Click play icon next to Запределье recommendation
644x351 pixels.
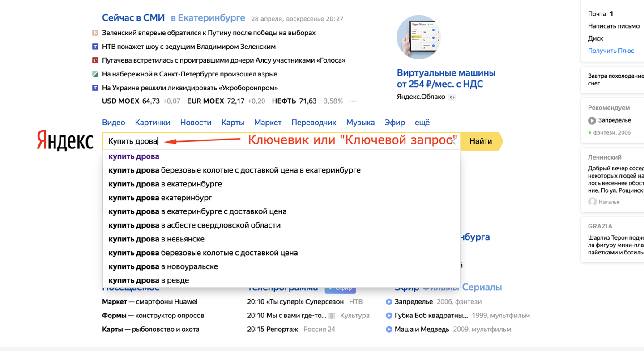[592, 120]
